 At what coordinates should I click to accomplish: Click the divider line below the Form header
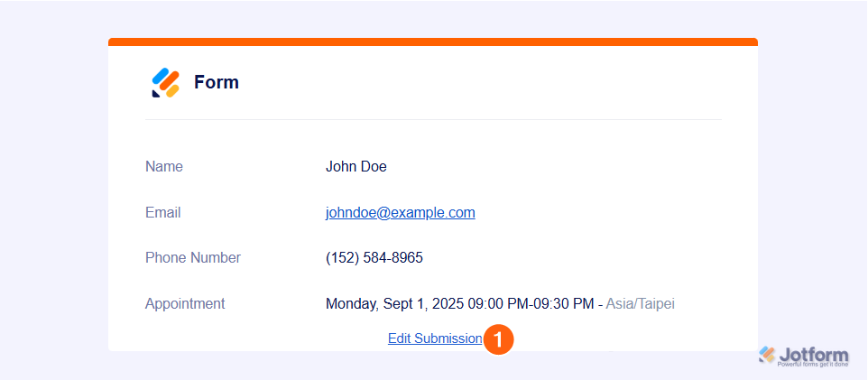pos(433,119)
